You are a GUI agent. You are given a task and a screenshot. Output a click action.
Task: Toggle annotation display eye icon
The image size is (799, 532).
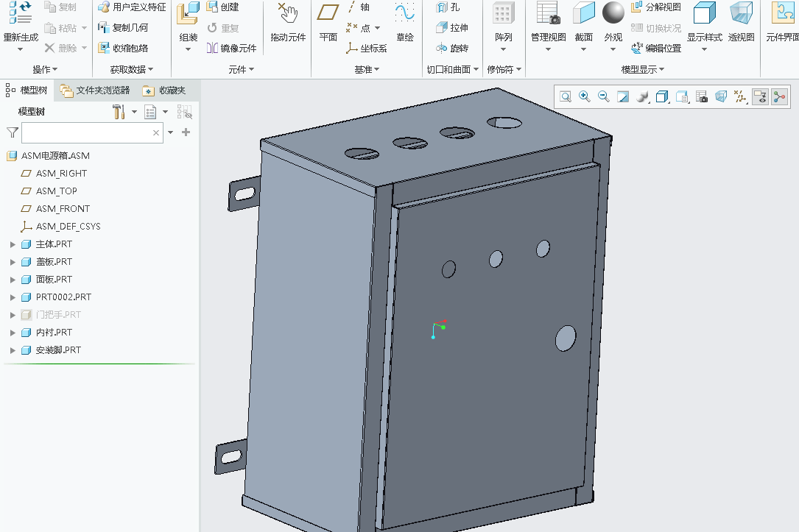tap(760, 96)
